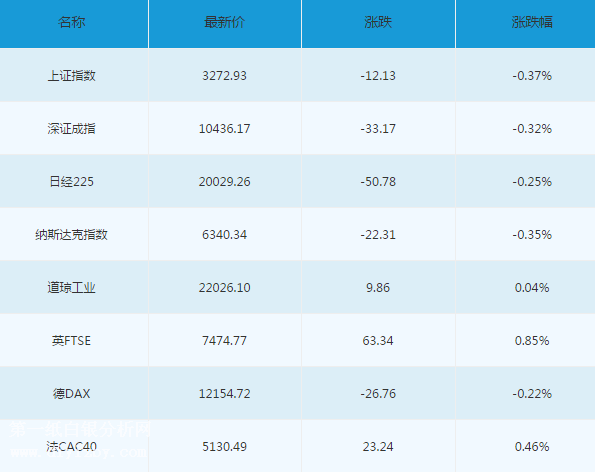Select the 深证成指 row name

(x=71, y=129)
